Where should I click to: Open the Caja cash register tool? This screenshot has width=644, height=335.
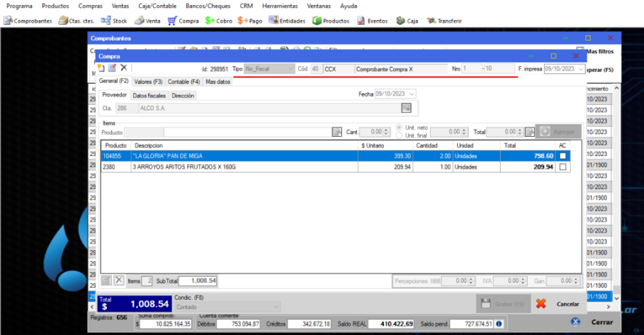(407, 21)
